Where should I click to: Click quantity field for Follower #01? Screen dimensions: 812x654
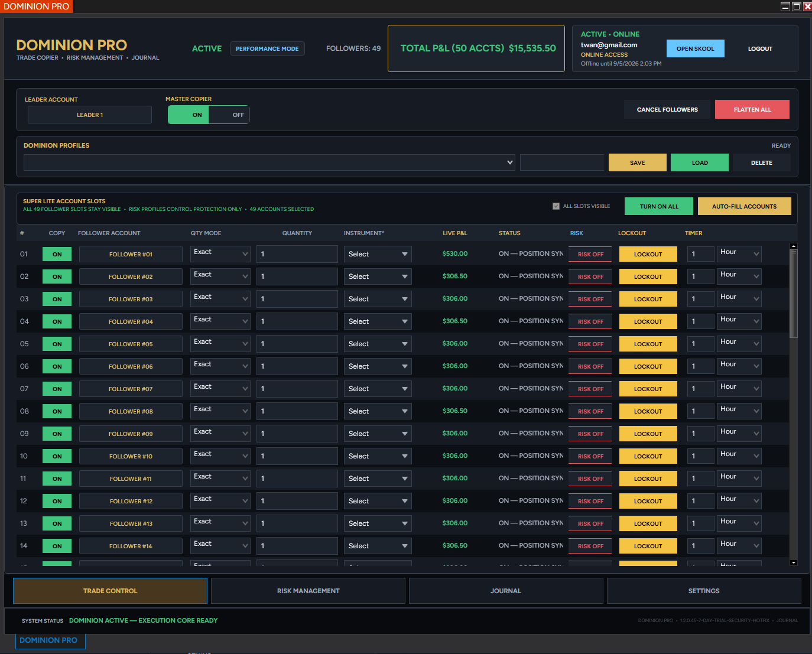tap(297, 254)
